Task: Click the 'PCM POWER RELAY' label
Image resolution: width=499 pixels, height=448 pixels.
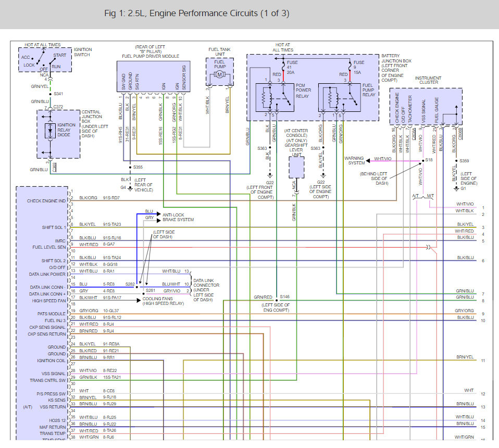Action: pyautogui.click(x=303, y=91)
